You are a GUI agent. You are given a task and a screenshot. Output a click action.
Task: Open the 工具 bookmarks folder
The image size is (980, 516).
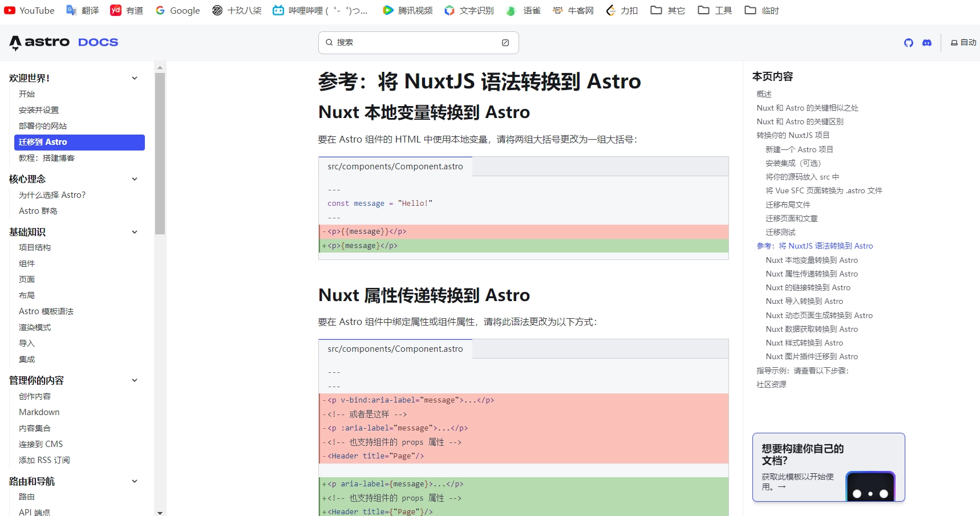click(x=715, y=10)
